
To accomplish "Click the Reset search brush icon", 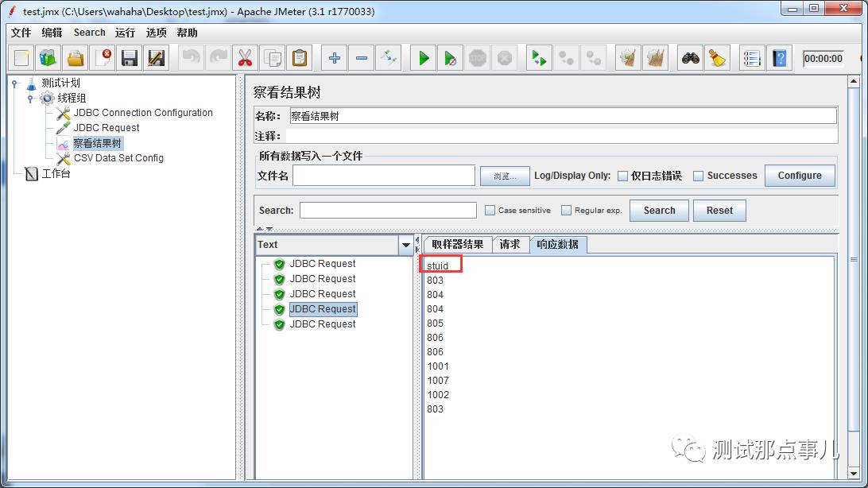I will [718, 58].
